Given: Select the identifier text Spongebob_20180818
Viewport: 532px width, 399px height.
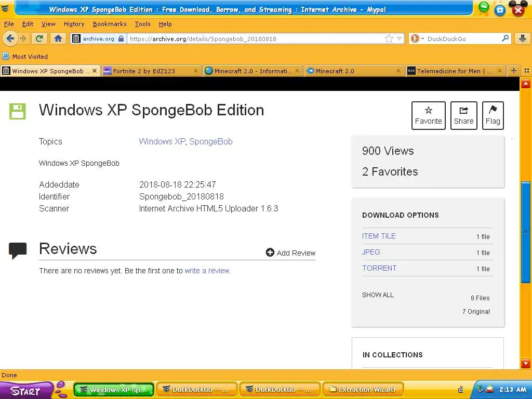Looking at the screenshot, I should click(x=181, y=196).
